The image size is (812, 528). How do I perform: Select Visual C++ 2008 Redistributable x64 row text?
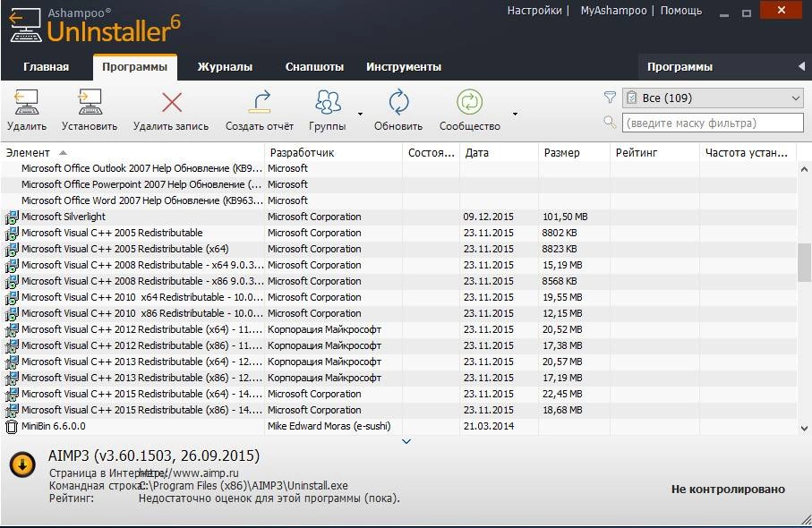(142, 265)
